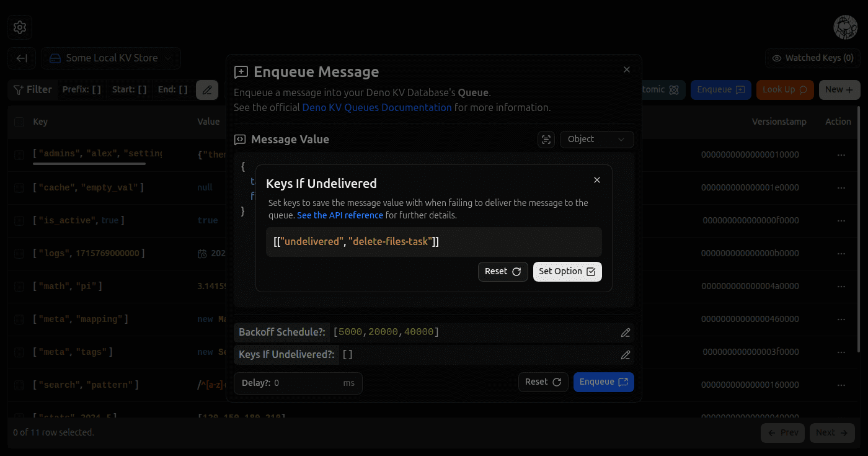The image size is (868, 456).
Task: Click the blue Enqueue submit button
Action: coord(603,382)
